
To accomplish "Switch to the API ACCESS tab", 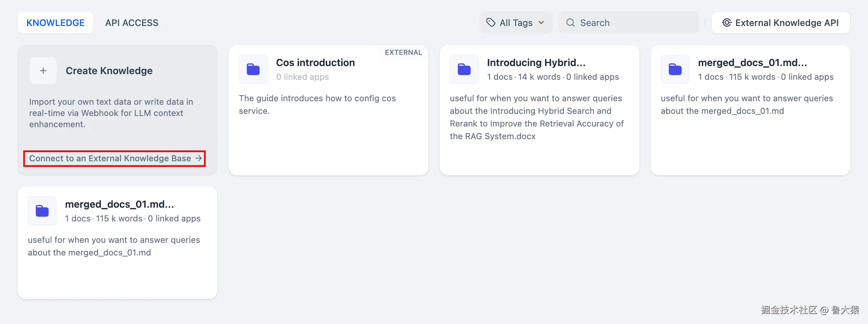I will click(131, 23).
